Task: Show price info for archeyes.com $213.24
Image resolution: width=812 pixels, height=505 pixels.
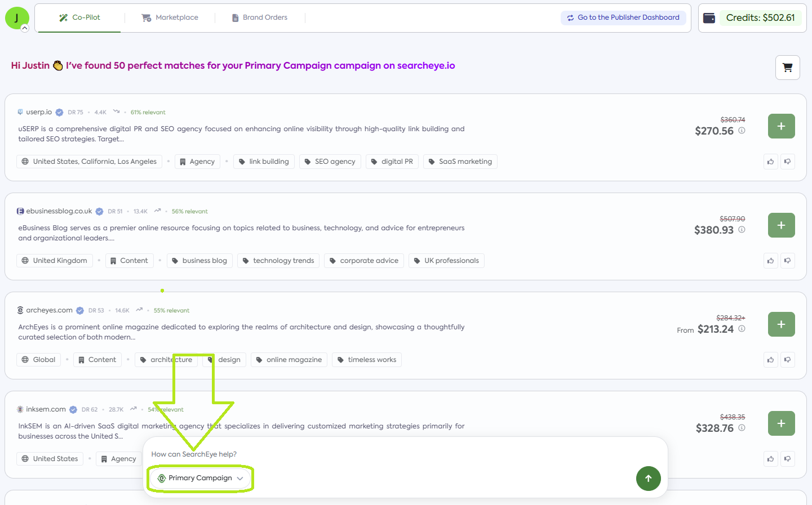Action: click(742, 329)
